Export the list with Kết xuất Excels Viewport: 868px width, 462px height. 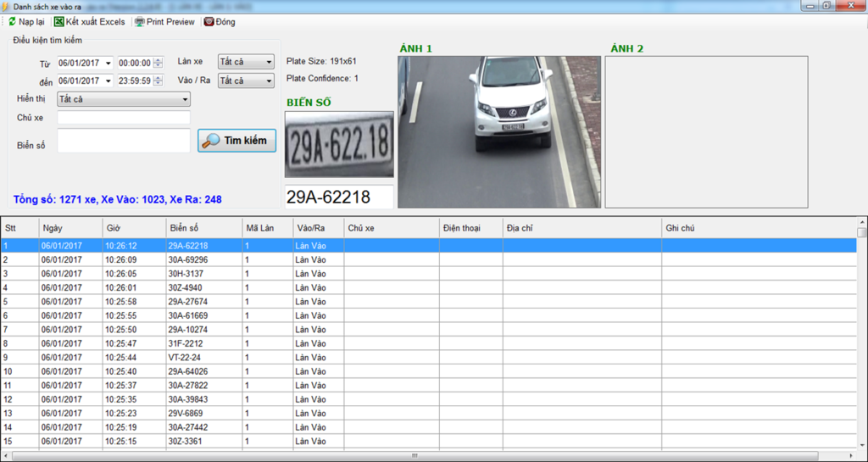pyautogui.click(x=89, y=21)
